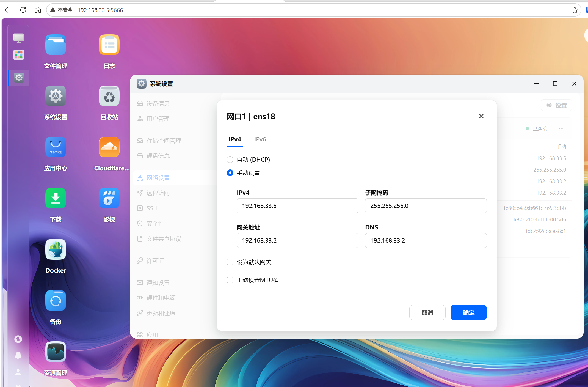Image resolution: width=588 pixels, height=387 pixels.
Task: Open the three-dot menu beside 已连接
Action: 561,128
